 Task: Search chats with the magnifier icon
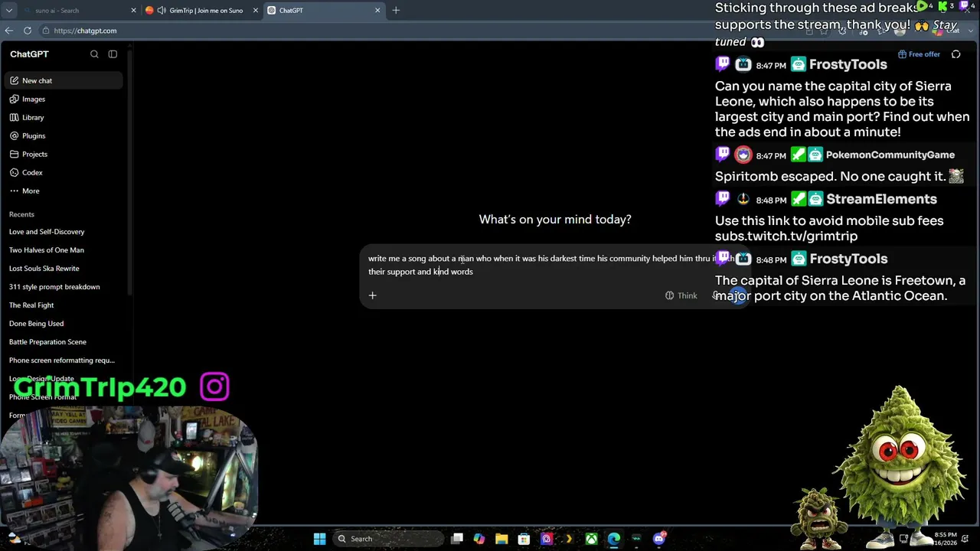94,54
